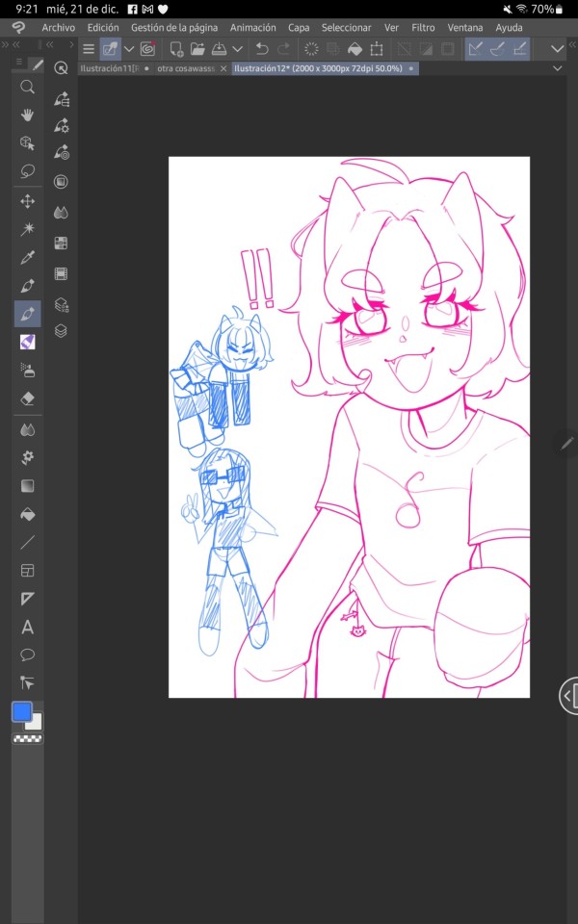Expand the touch gesture dropdown arrow
The image size is (578, 924).
coord(128,49)
